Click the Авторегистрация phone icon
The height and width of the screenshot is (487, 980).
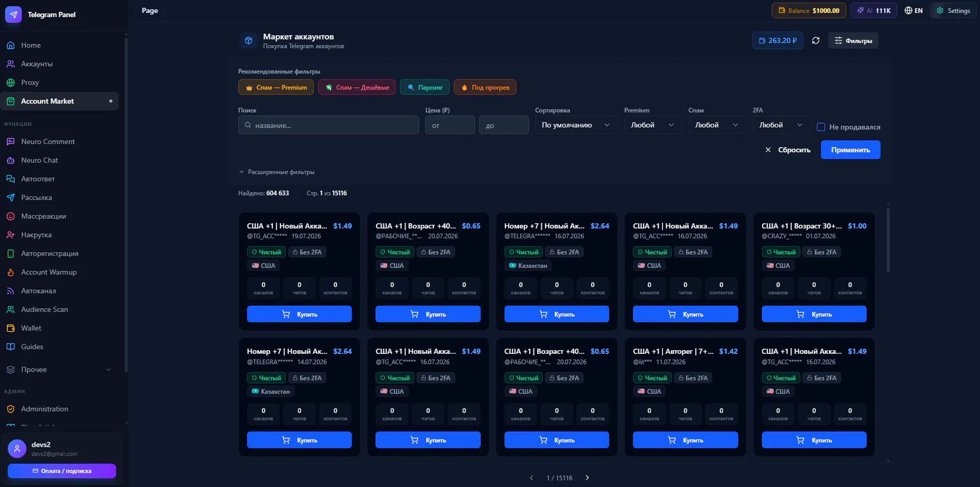[x=10, y=254]
